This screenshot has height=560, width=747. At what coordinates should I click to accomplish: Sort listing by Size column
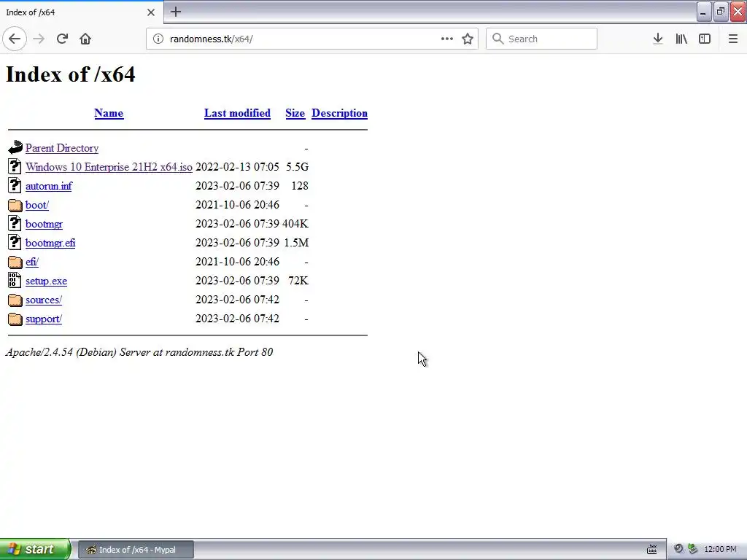295,113
